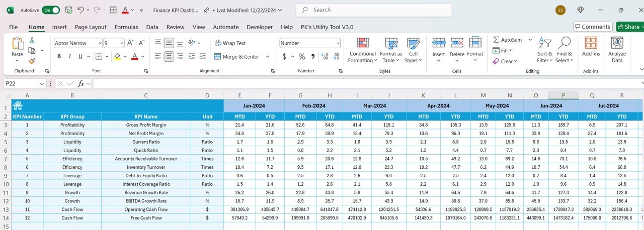Expand the AutoSum dropdown arrow

click(x=530, y=40)
